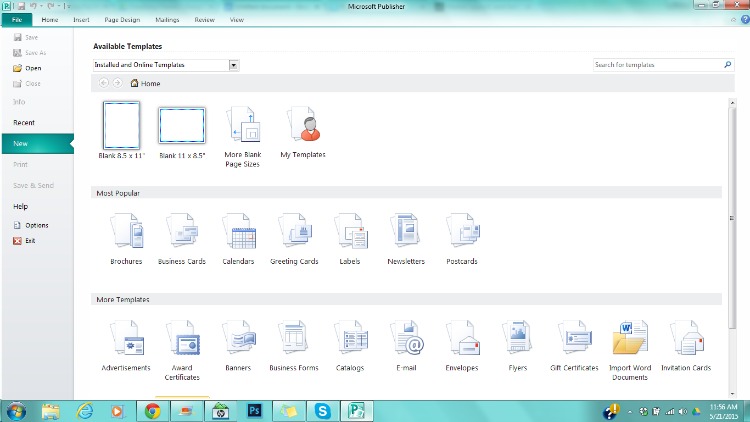Viewport: 750px width, 422px height.
Task: Switch to the Review tab
Action: [205, 20]
